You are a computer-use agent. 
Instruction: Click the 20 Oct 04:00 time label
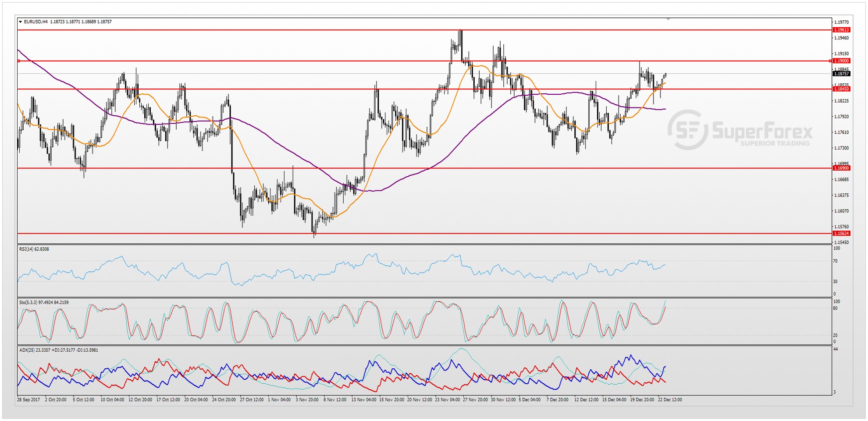tap(196, 400)
